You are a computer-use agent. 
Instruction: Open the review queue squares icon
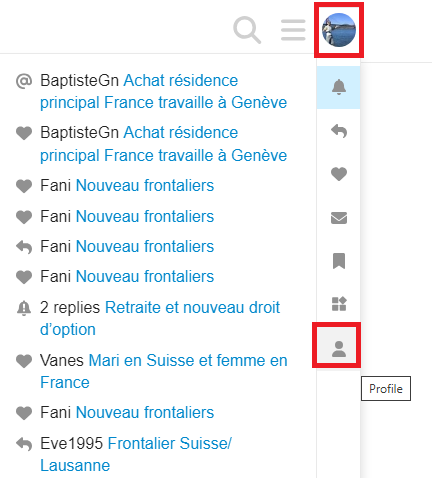click(x=339, y=304)
